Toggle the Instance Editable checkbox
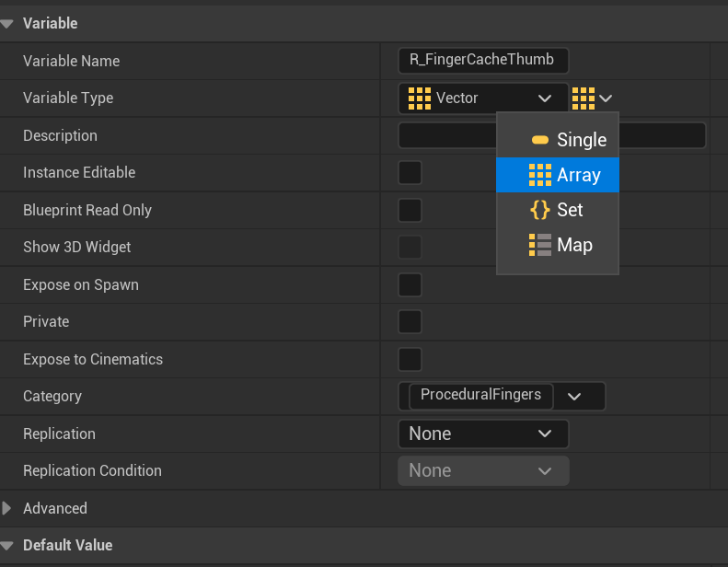728x567 pixels. pos(410,173)
